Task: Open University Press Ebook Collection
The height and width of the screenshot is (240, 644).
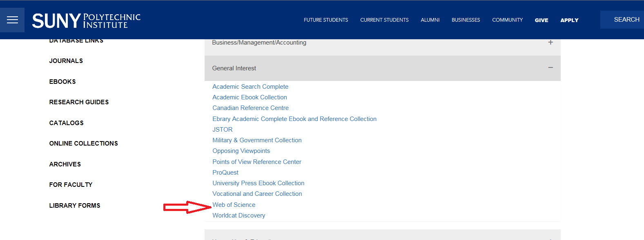Action: (x=258, y=183)
